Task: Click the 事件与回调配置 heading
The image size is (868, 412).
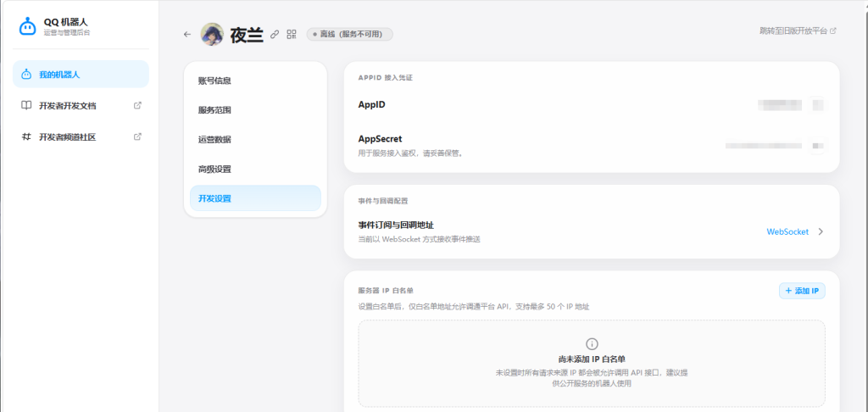Action: pos(383,201)
